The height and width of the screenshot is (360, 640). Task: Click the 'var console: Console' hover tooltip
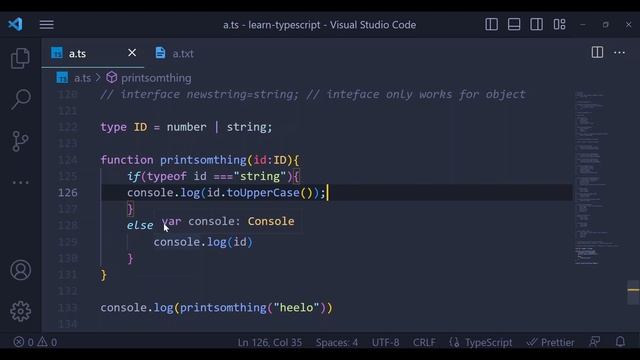[x=228, y=222]
